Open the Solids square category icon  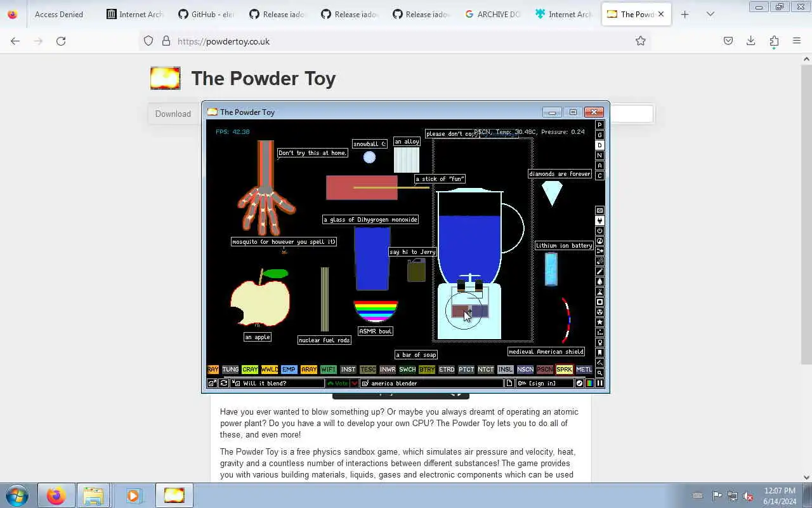click(599, 302)
